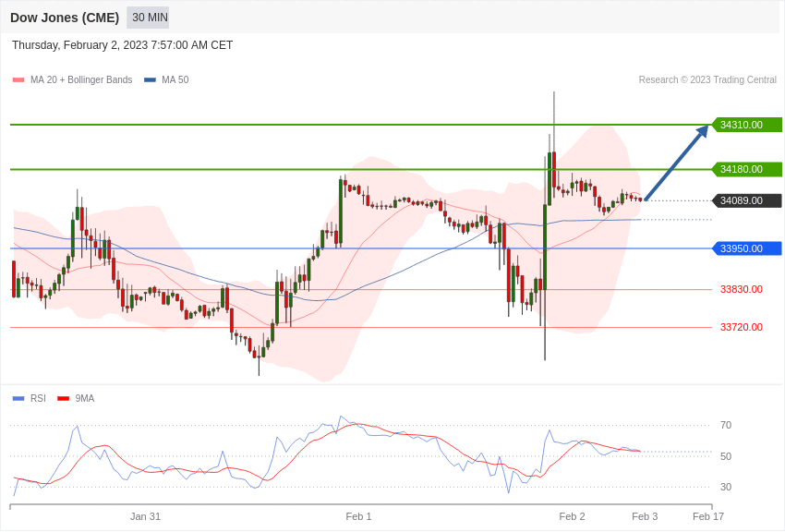Click the 33830.00 support price label
785x532 pixels.
point(742,289)
